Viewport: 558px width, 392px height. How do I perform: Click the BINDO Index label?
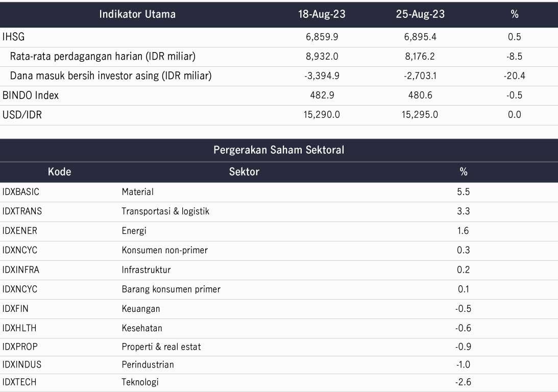(x=31, y=95)
